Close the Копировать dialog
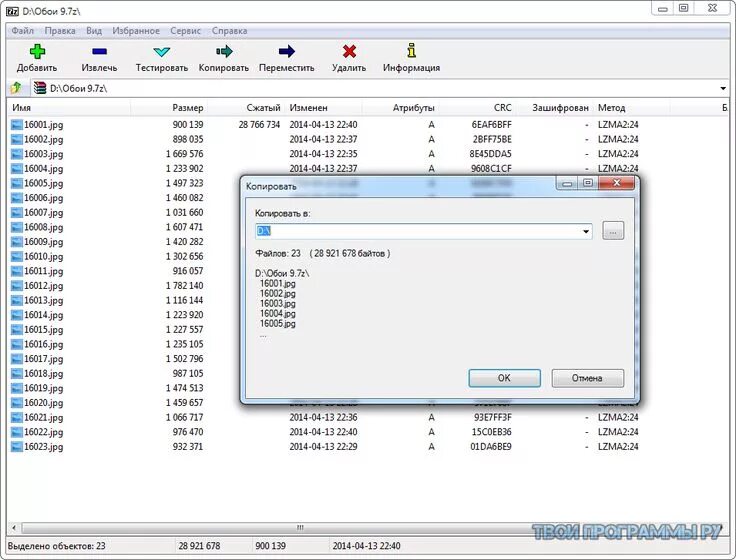This screenshot has height=560, width=736. [617, 183]
